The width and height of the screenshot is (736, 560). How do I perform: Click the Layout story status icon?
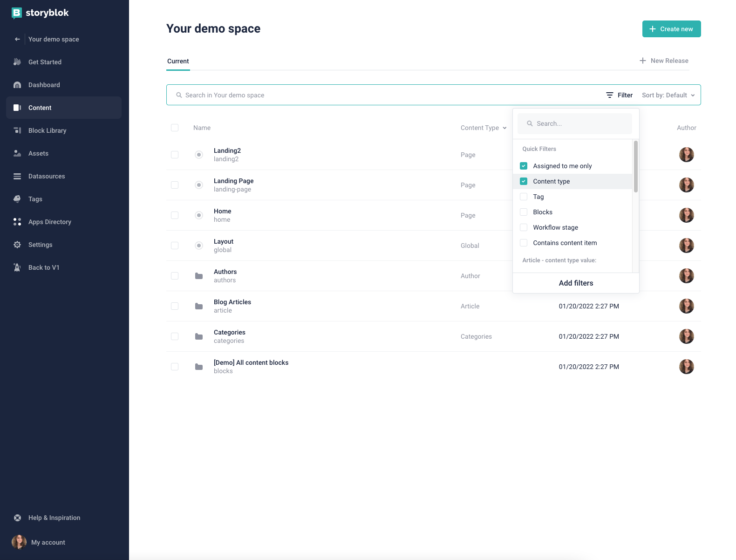199,246
